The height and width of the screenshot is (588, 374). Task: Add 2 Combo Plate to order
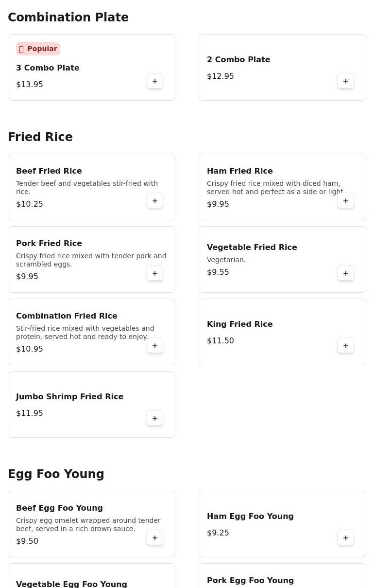[346, 81]
